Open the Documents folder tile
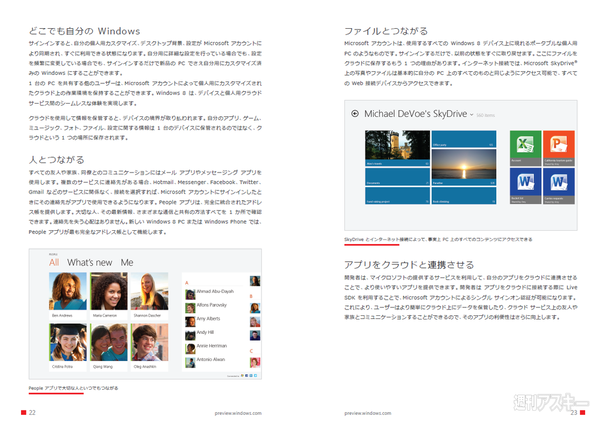 click(x=397, y=177)
